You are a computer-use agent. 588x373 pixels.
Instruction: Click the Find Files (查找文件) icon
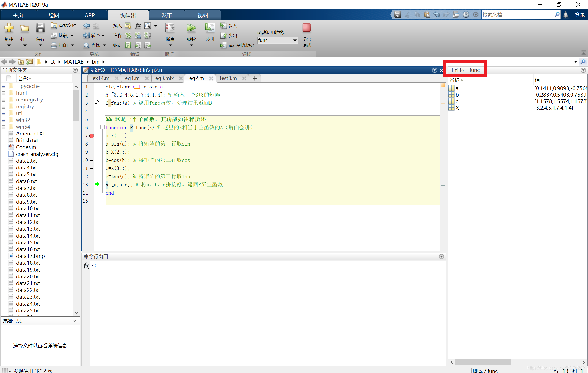[54, 26]
